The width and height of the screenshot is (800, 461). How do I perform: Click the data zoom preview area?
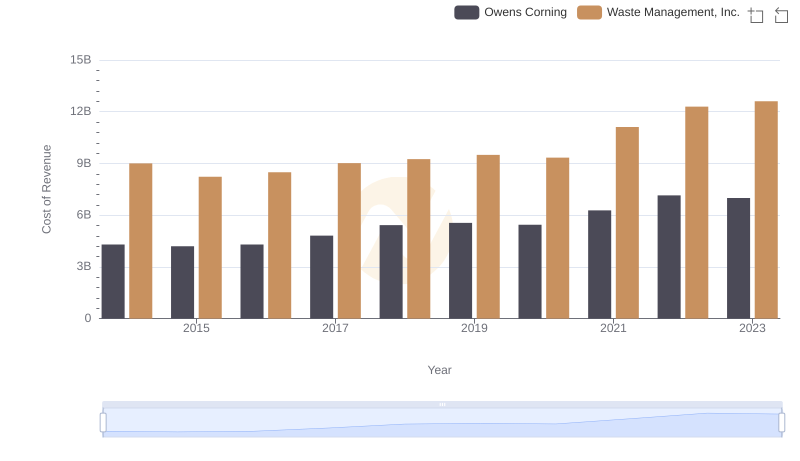[442, 423]
